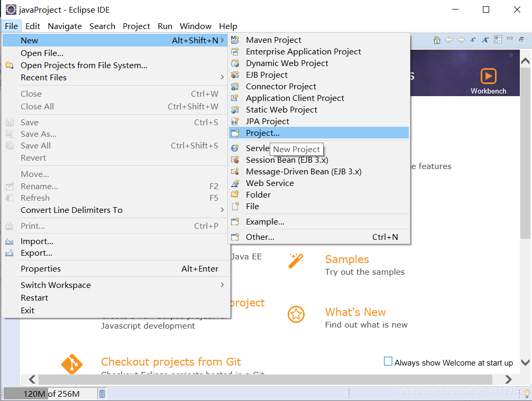Expand the Recent Files submenu
The image size is (532, 401).
(222, 77)
